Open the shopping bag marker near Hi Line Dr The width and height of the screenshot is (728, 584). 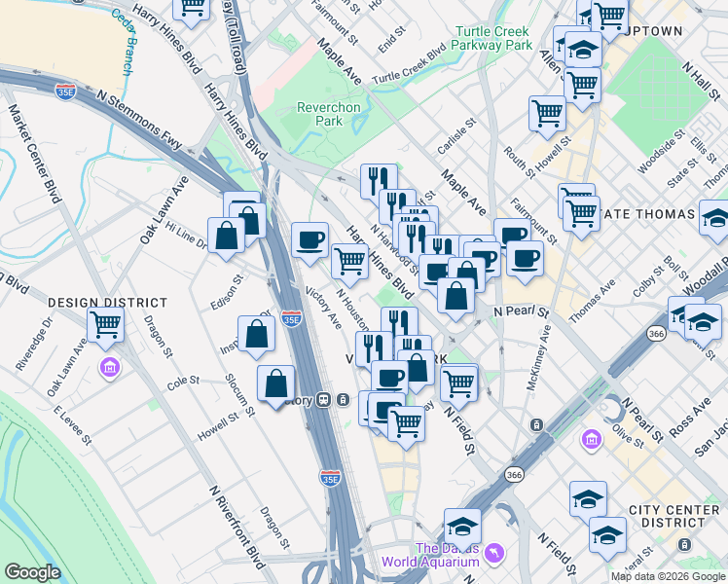[226, 235]
